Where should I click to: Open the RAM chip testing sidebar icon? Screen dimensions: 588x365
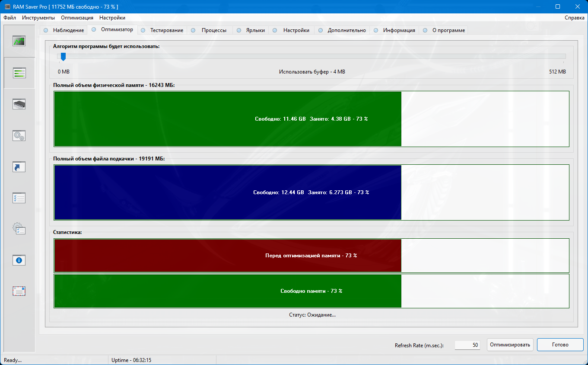19,104
